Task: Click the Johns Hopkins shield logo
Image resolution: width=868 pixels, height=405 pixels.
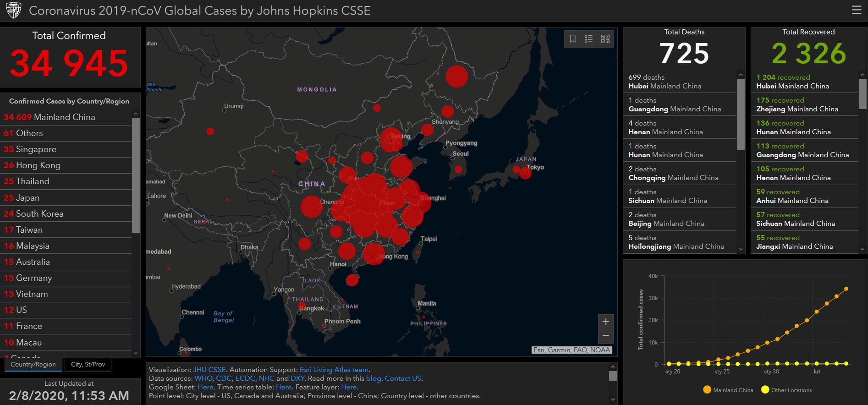Action: [x=14, y=11]
